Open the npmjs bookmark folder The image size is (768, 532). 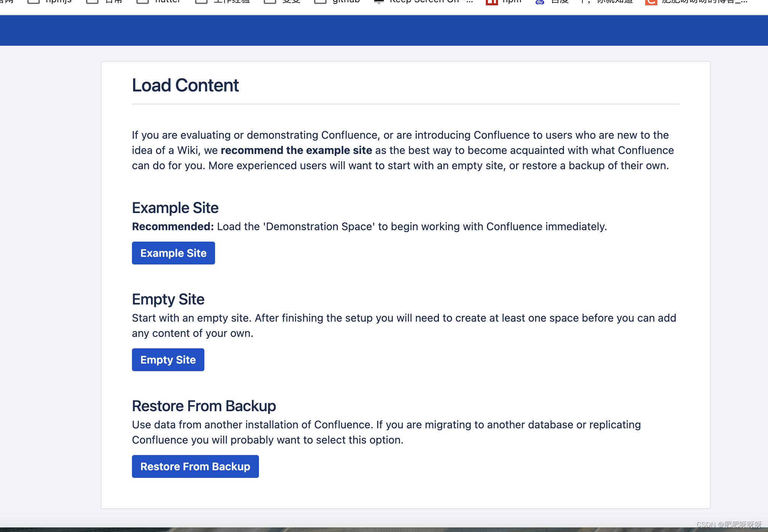point(50,2)
